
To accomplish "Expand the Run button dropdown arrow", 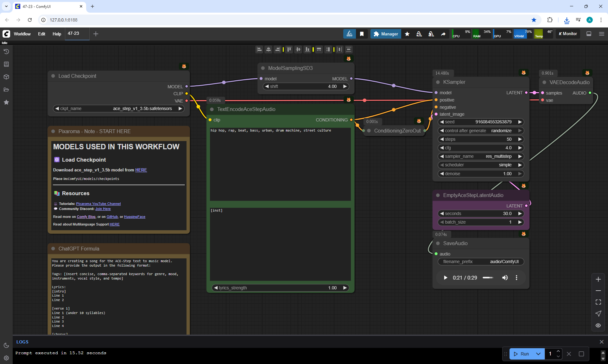I will (x=538, y=354).
